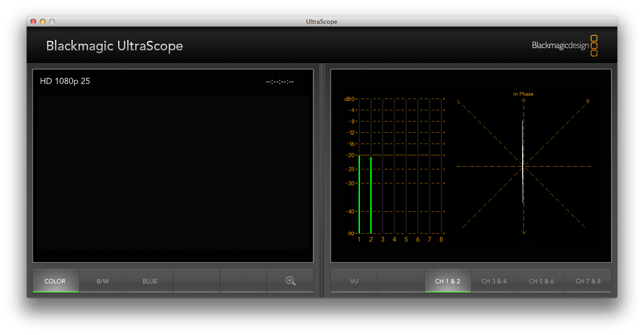Click the L label on phase scope
Image resolution: width=644 pixels, height=335 pixels.
click(459, 101)
